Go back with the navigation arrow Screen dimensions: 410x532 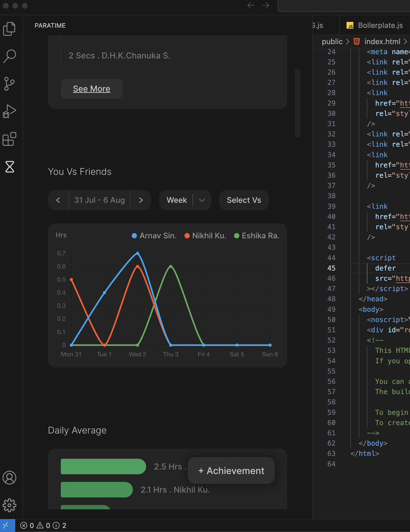(251, 5)
